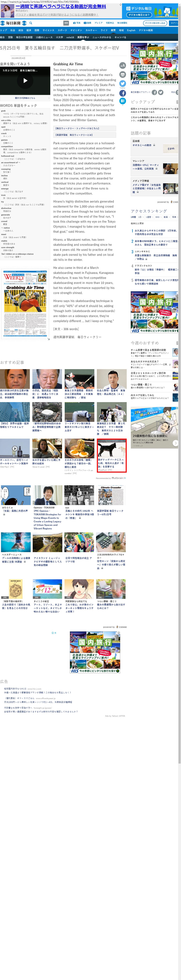181x980 pixels.
Task: Share article on Twitter via side icon
Action: click(x=123, y=84)
